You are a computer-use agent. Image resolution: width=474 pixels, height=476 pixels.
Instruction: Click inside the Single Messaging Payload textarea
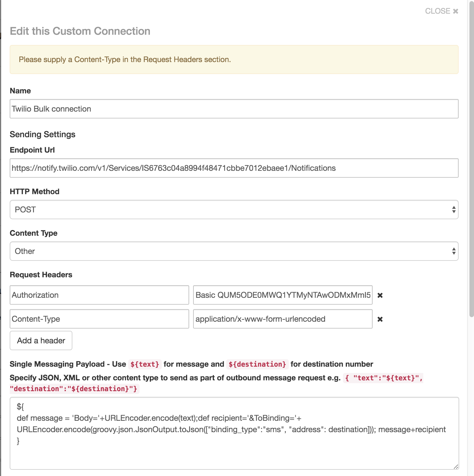[234, 433]
